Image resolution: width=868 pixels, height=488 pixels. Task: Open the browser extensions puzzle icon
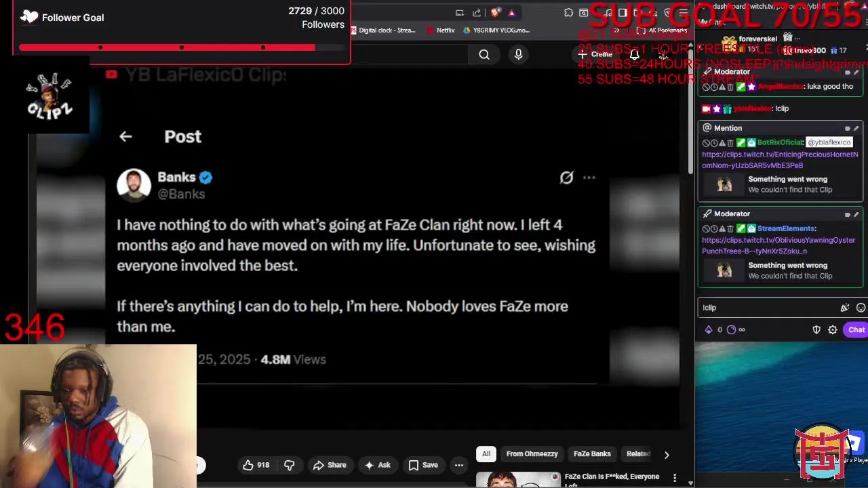click(x=568, y=13)
